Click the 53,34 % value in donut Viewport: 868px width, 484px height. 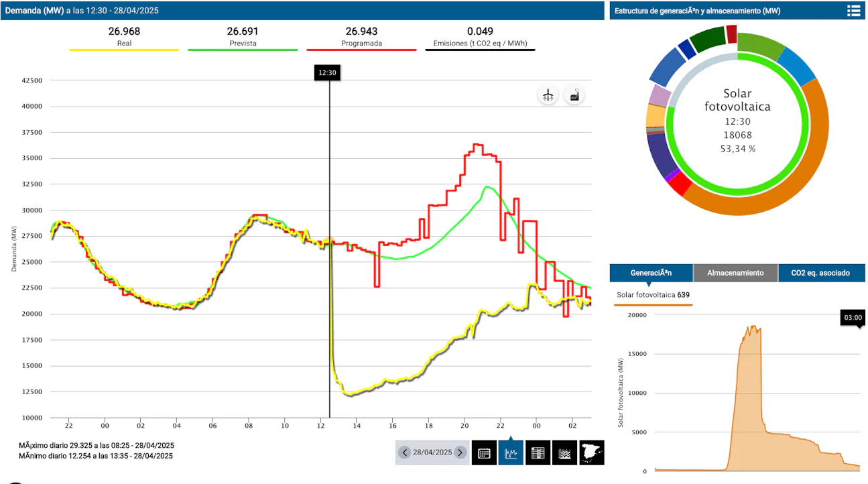tap(737, 149)
